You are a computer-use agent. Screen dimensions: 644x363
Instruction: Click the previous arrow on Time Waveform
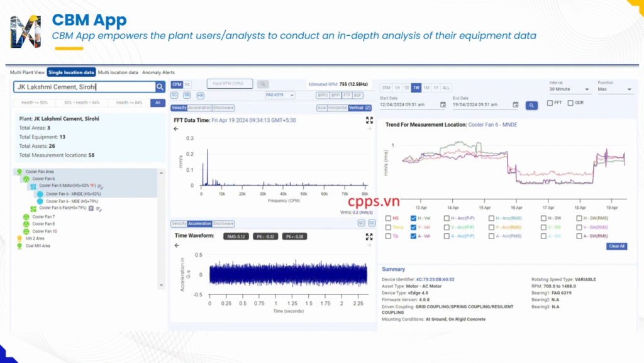176,245
